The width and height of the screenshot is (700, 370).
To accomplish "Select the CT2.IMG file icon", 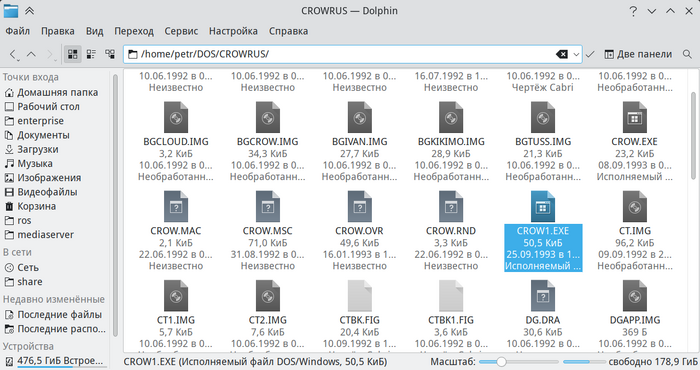I will (x=268, y=296).
